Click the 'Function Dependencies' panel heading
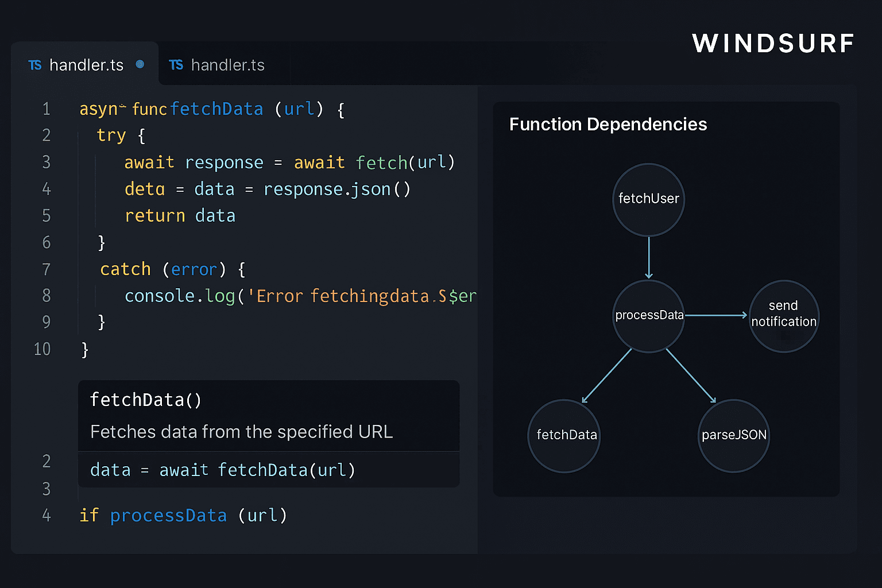 pyautogui.click(x=608, y=125)
